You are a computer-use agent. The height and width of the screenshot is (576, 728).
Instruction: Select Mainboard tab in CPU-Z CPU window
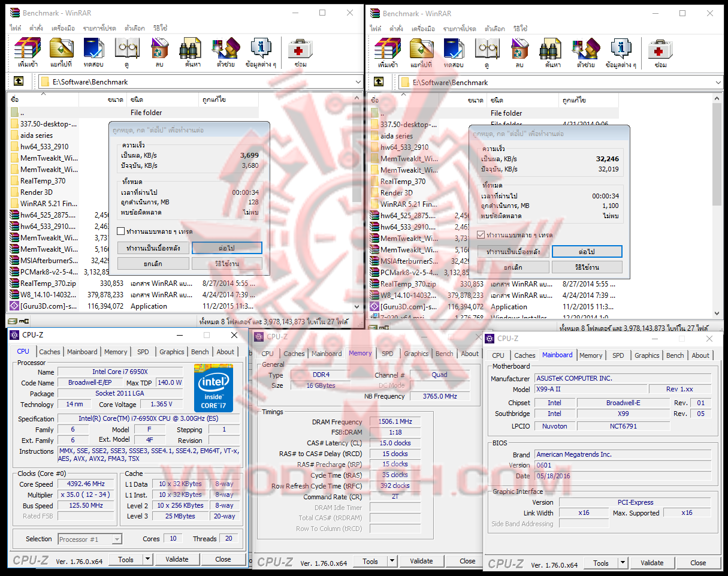[82, 352]
